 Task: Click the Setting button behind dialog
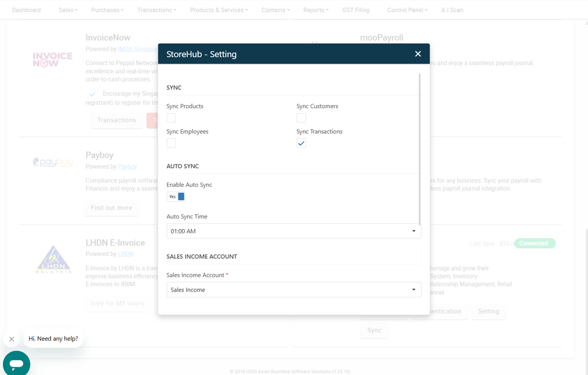(489, 311)
